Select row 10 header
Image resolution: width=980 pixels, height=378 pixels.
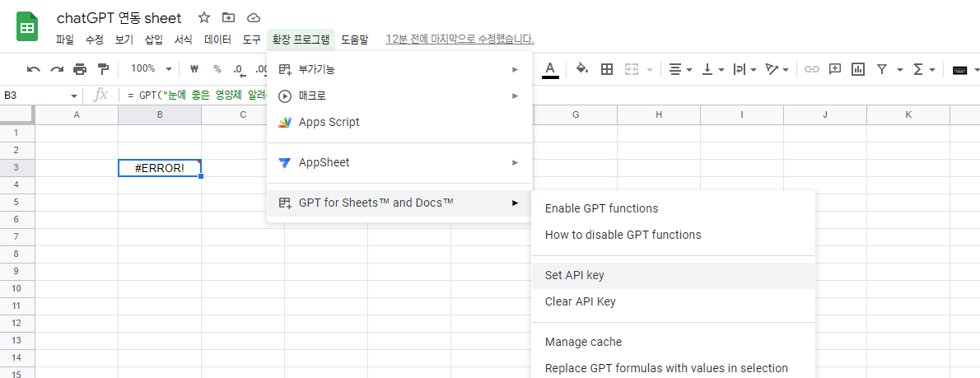(16, 288)
